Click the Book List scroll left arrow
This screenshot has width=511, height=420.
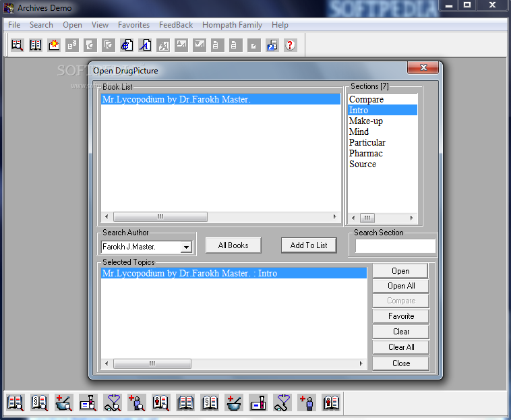[x=107, y=216]
